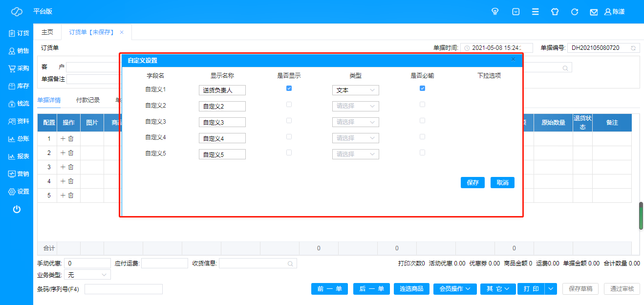Open 类型 dropdown for 自定义3

355,122
